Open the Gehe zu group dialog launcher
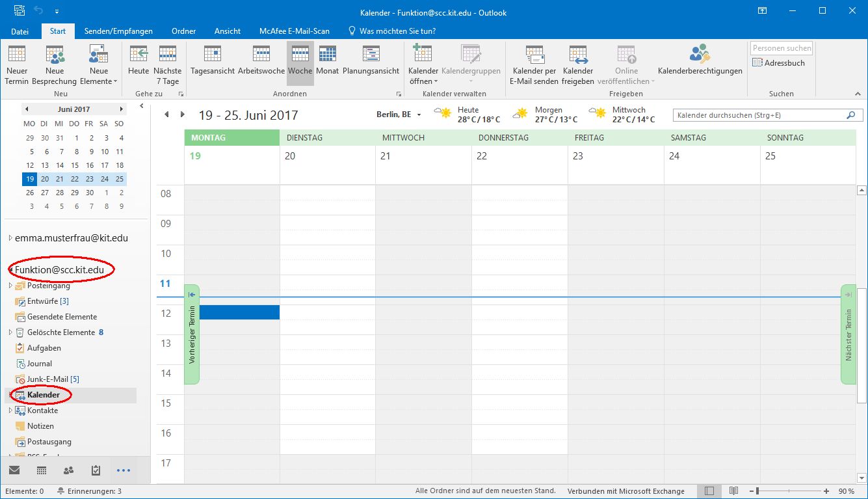The image size is (868, 499). click(181, 94)
